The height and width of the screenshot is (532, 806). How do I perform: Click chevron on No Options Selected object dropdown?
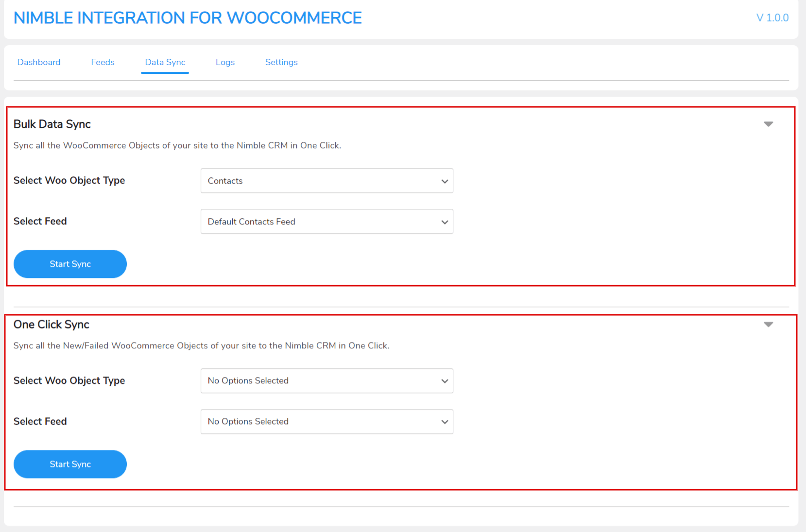(x=444, y=381)
